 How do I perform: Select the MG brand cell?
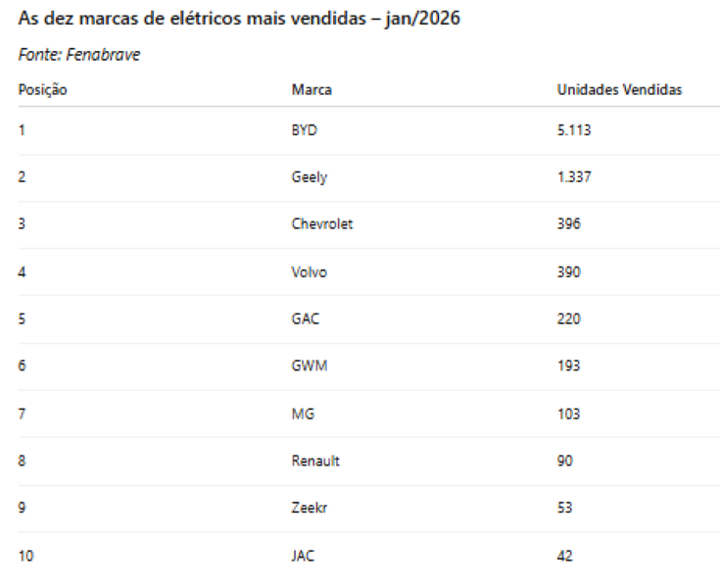coord(303,414)
